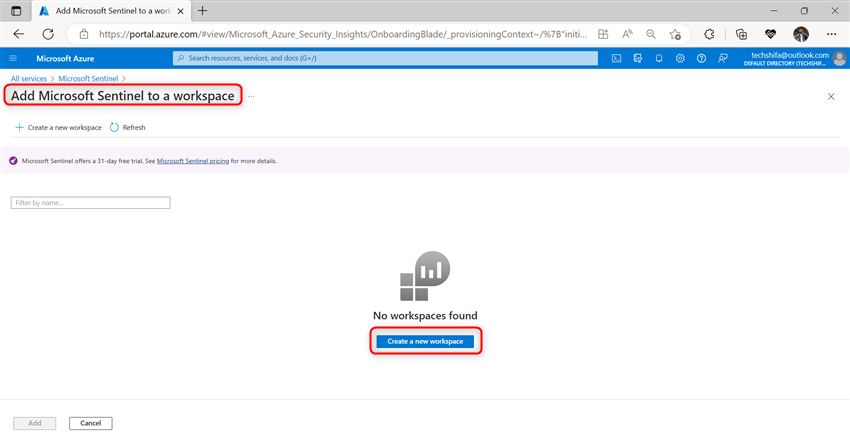
Task: Open a new browser tab
Action: 202,10
